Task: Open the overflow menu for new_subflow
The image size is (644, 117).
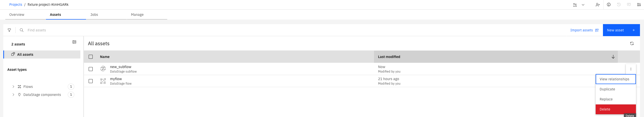Action: [x=631, y=69]
